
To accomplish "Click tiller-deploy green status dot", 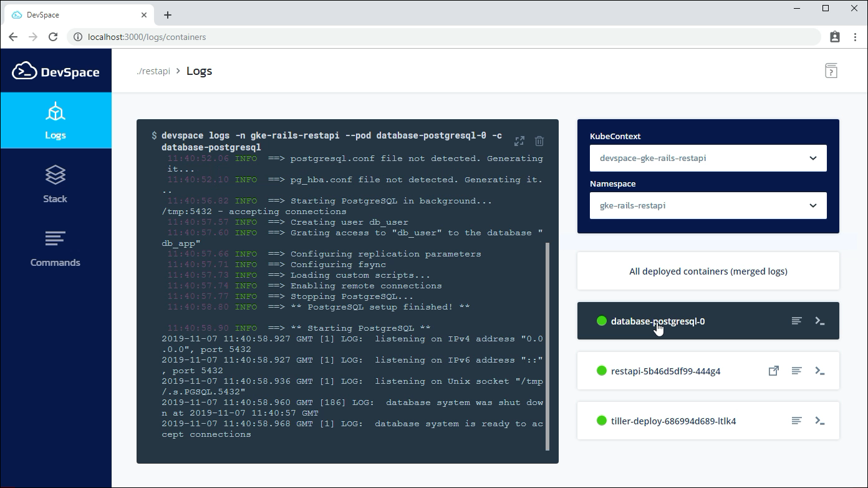I will tap(601, 420).
